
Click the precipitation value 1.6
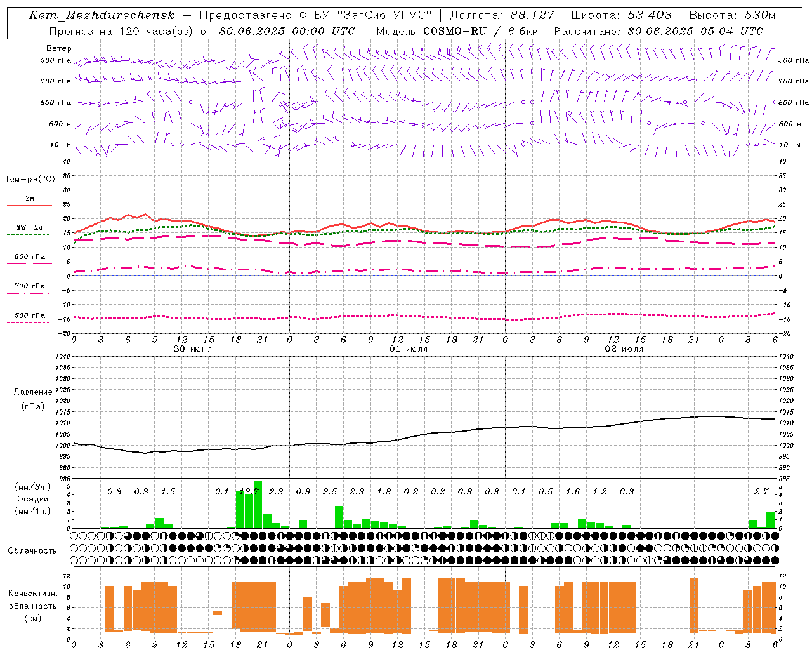573,492
